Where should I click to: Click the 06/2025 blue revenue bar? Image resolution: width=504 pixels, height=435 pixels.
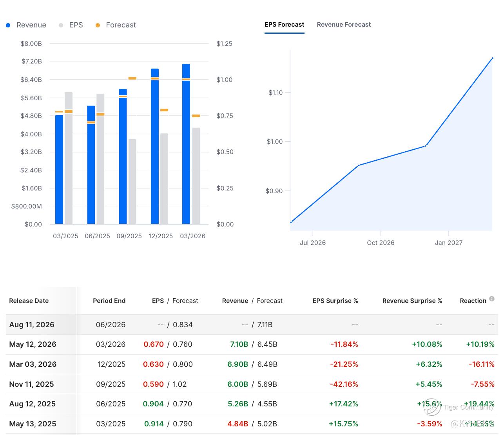pyautogui.click(x=91, y=165)
